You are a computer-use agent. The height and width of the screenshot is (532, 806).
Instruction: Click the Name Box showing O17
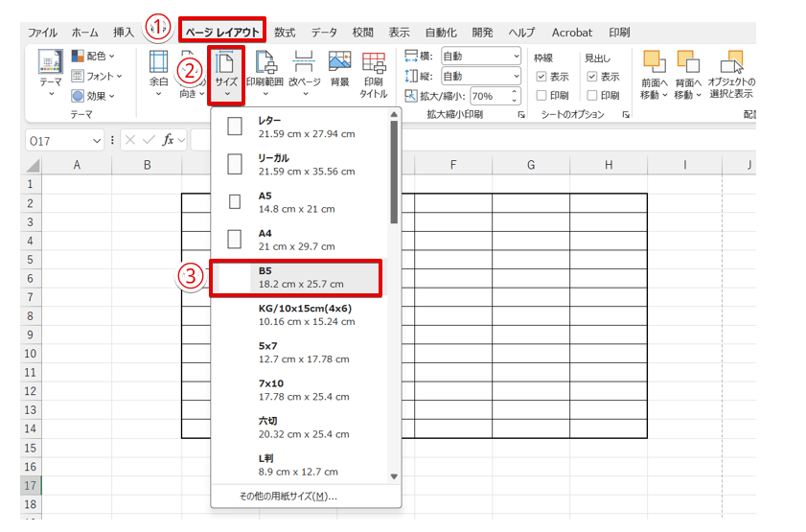58,140
